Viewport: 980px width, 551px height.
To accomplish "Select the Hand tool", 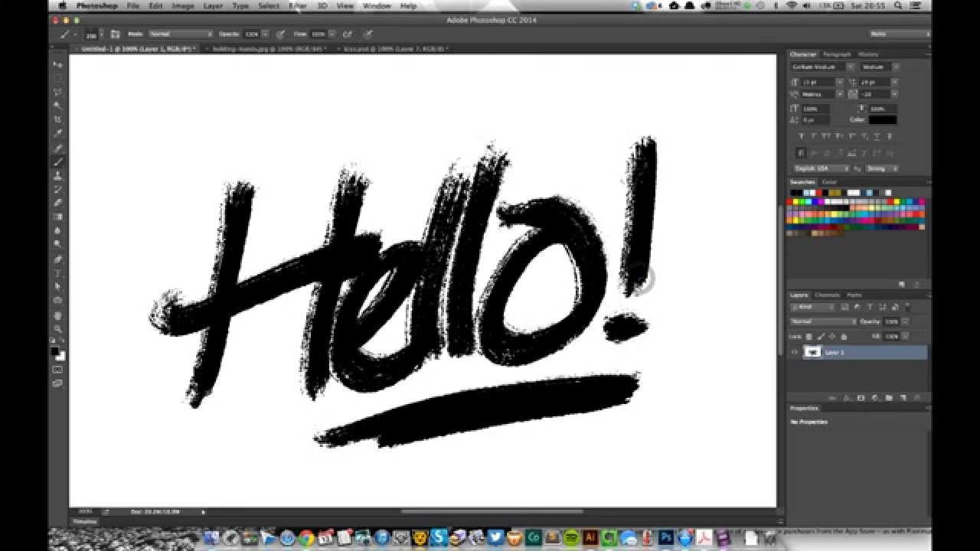I will 57,315.
